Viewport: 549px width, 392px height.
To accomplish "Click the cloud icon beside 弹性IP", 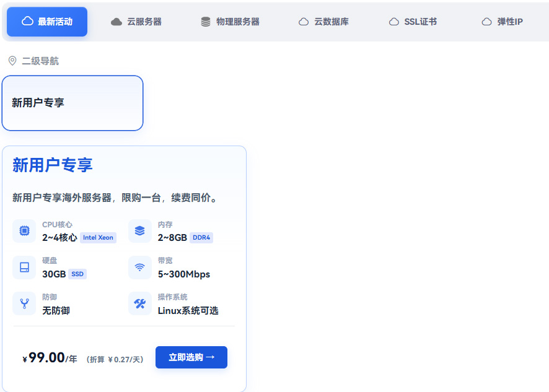I will 486,22.
